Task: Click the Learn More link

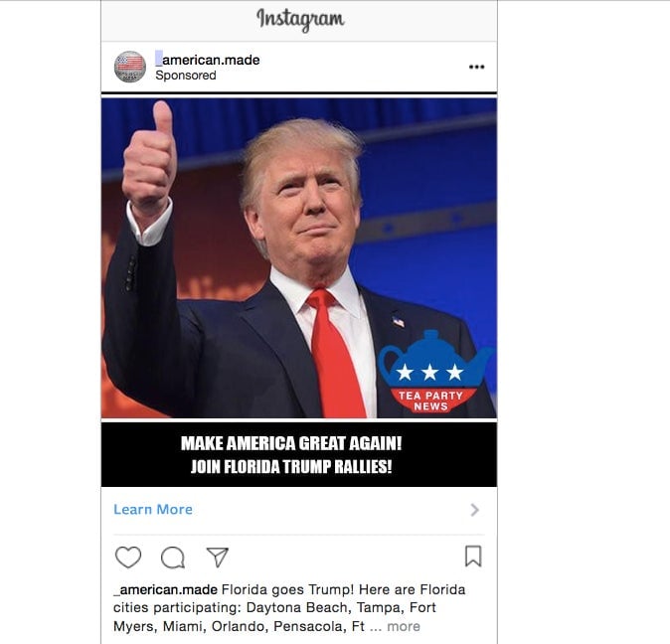Action: pyautogui.click(x=153, y=510)
